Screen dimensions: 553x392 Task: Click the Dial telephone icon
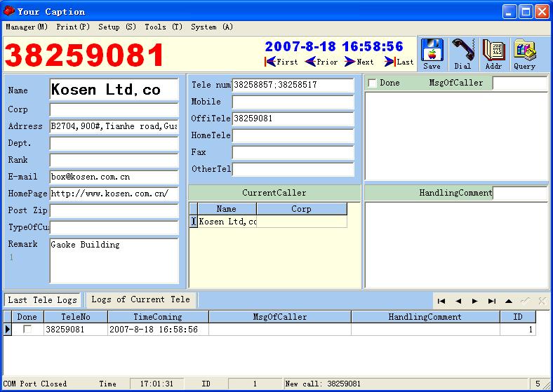click(x=462, y=54)
